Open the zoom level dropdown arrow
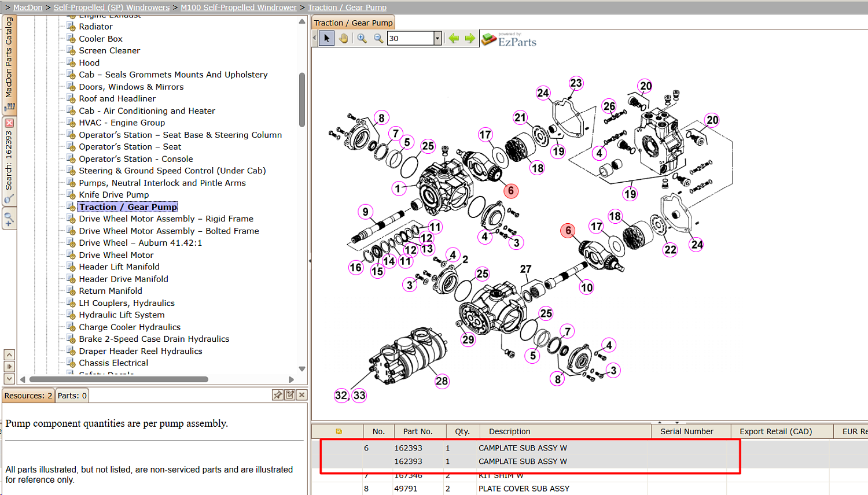868x495 pixels. click(437, 38)
